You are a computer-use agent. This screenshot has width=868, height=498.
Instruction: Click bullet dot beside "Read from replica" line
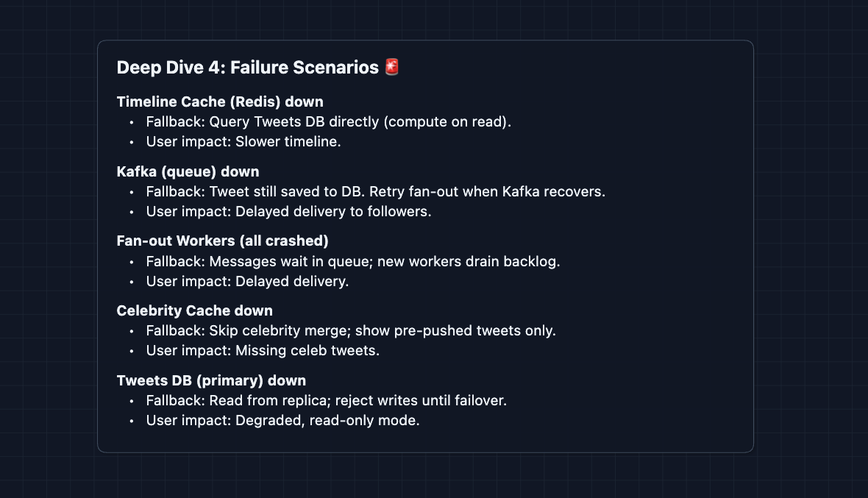coord(132,401)
